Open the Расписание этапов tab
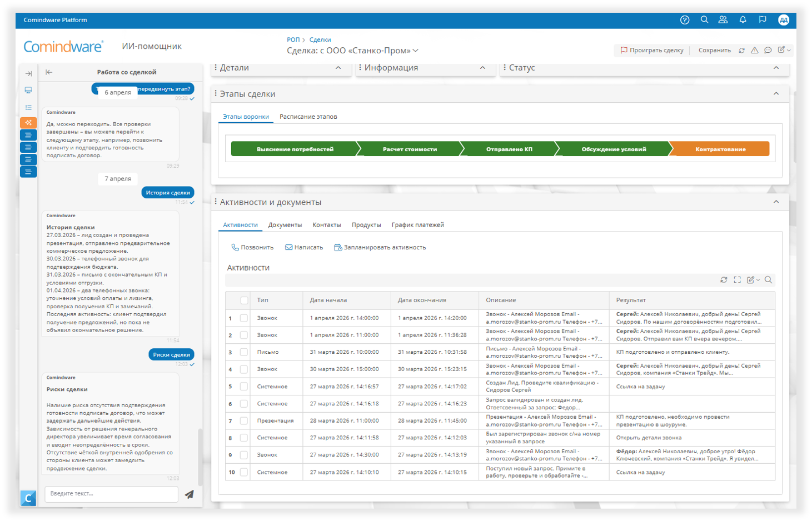 308,117
